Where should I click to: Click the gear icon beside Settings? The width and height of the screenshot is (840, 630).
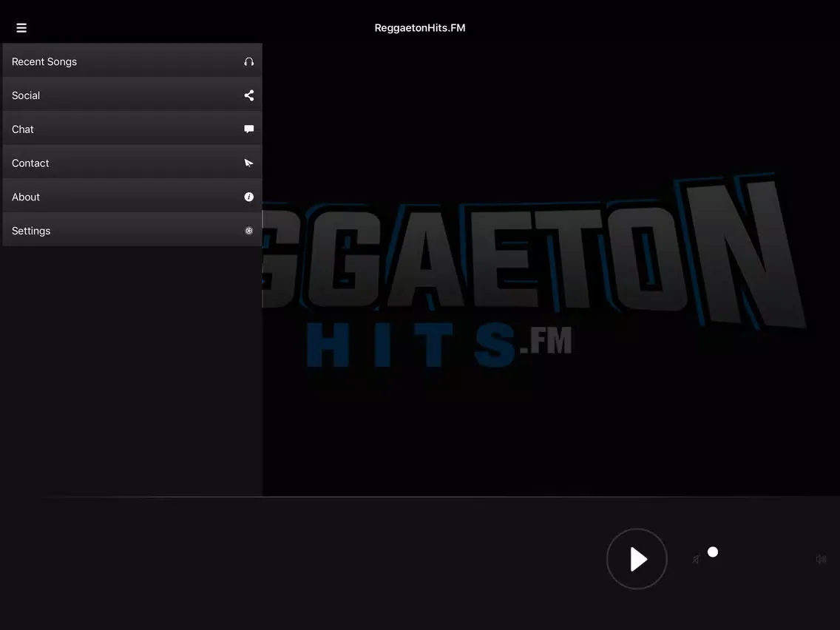click(x=248, y=231)
